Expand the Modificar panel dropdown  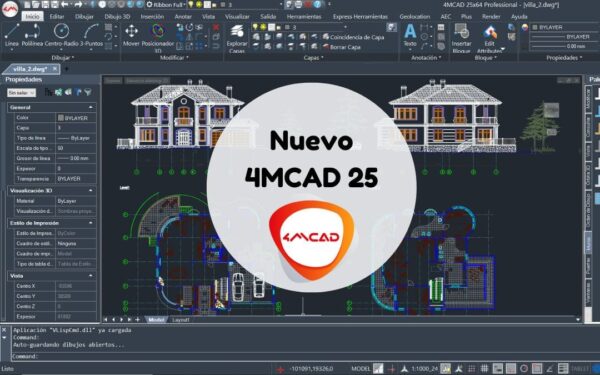tap(174, 58)
